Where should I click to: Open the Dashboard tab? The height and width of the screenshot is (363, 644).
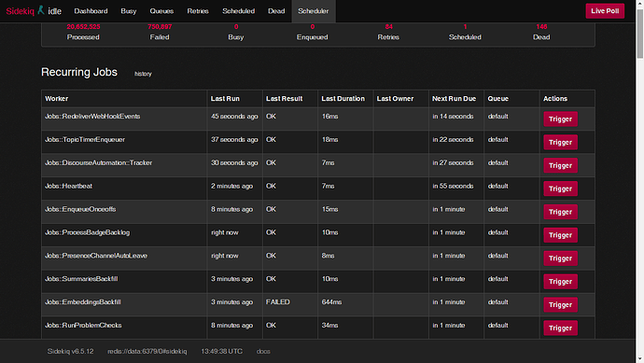pos(91,11)
